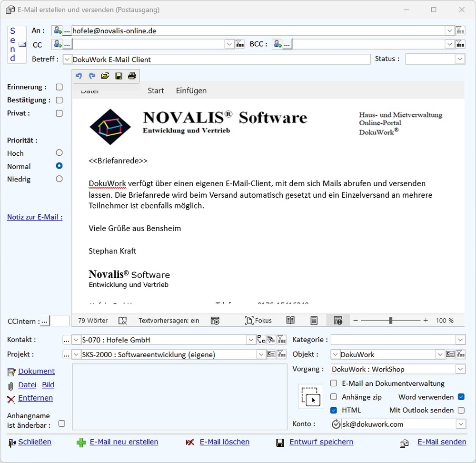Attach a Bild via link
This screenshot has width=476, height=463.
[48, 385]
